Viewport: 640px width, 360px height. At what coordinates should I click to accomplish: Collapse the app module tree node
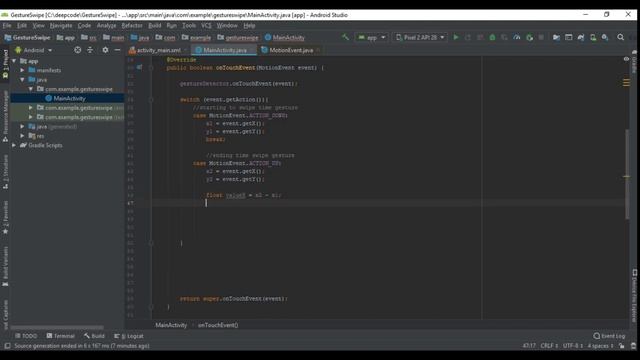coord(14,61)
